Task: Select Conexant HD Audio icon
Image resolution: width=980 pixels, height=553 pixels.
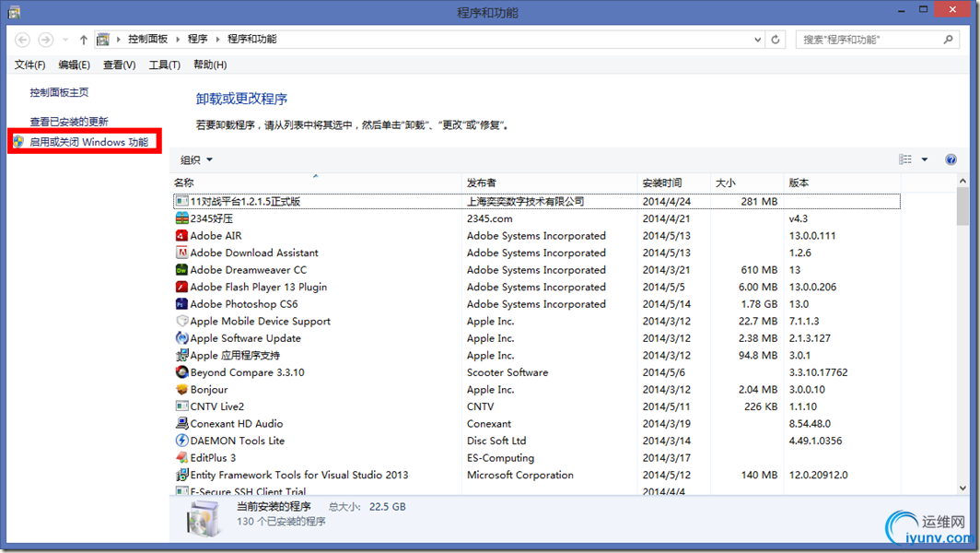Action: click(181, 424)
